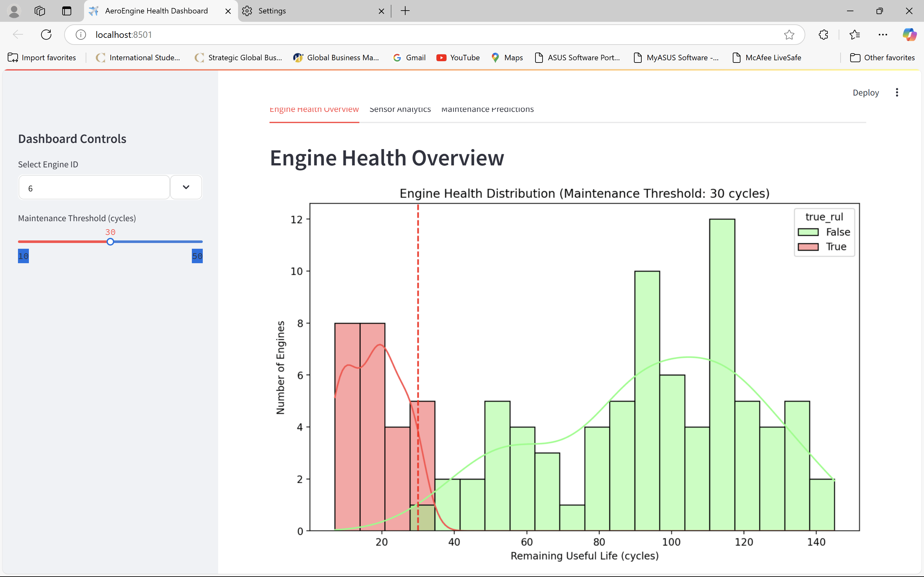
Task: Switch to the Sensor Analytics tab
Action: coord(400,110)
